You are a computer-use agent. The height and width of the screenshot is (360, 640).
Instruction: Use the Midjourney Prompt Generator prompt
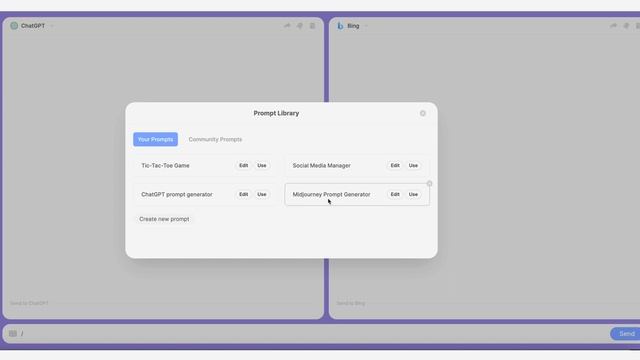click(413, 194)
